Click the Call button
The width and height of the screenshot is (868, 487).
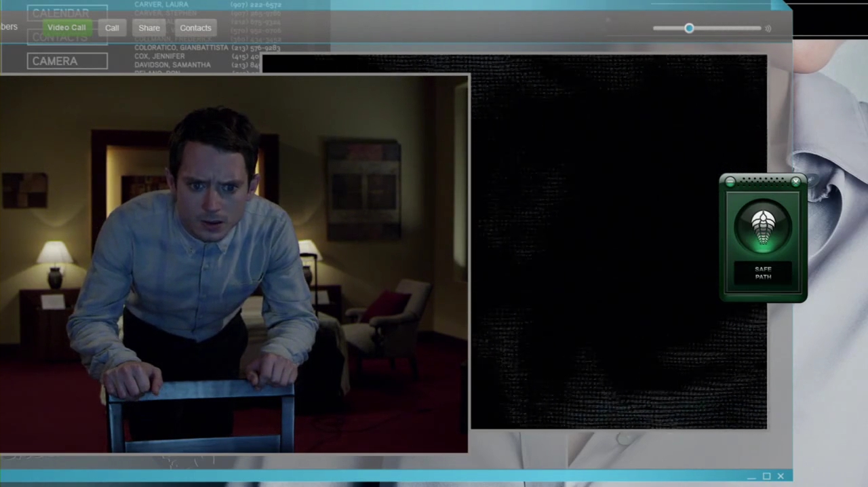112,28
